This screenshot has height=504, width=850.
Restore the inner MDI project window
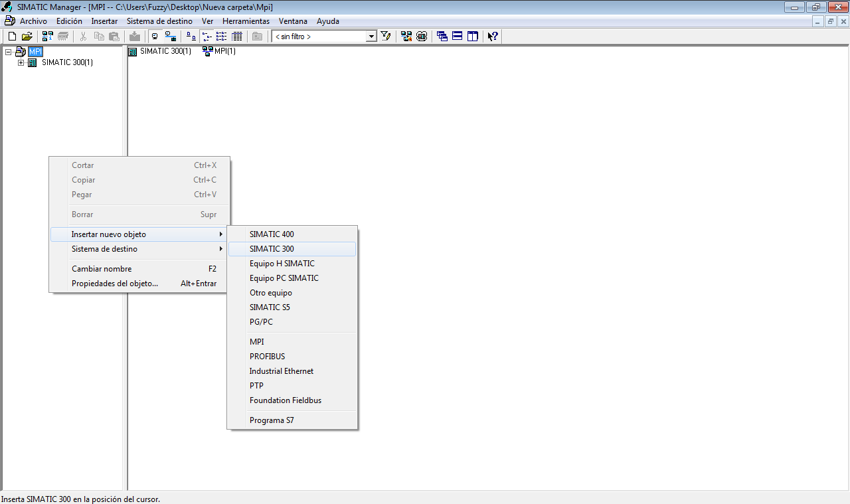coord(831,21)
